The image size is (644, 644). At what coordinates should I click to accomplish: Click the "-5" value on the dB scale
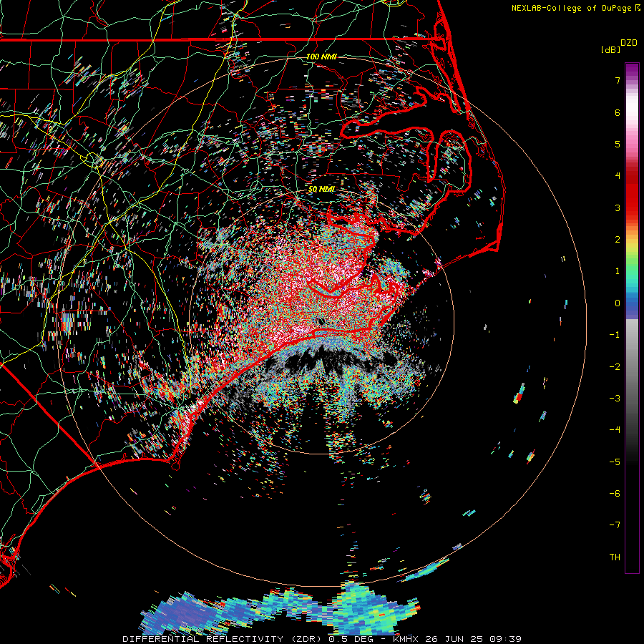(615, 462)
